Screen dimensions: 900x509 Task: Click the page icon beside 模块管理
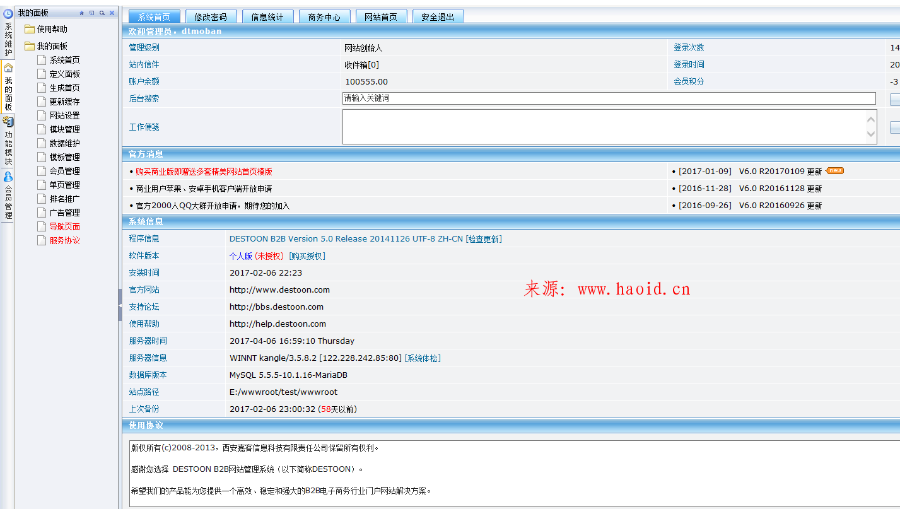(x=41, y=129)
